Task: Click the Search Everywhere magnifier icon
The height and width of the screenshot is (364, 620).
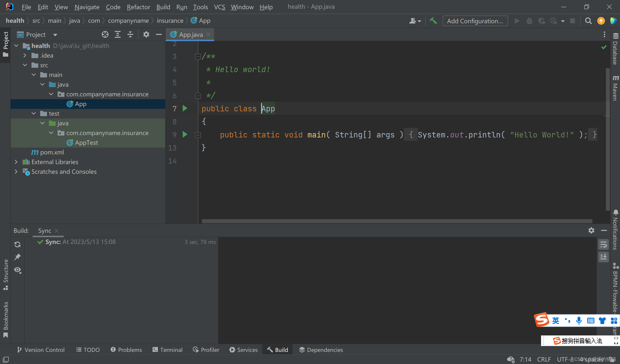Action: point(588,21)
